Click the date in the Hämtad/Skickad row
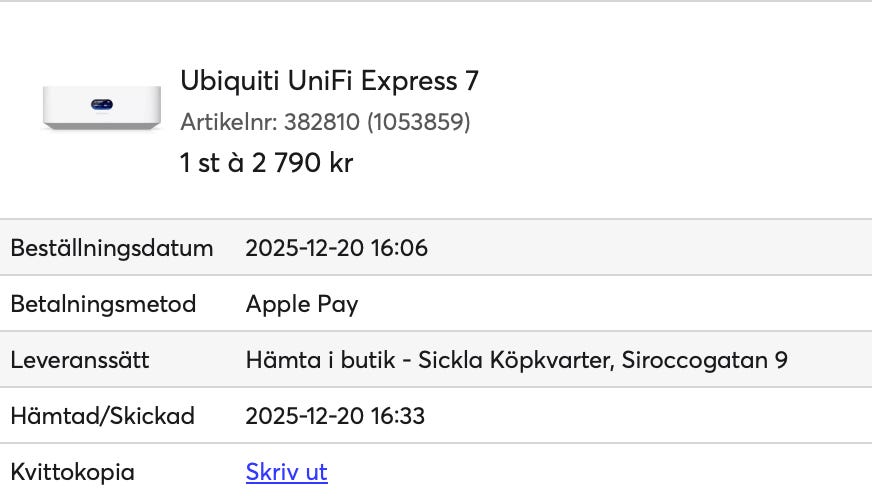The width and height of the screenshot is (872, 496). 304,416
